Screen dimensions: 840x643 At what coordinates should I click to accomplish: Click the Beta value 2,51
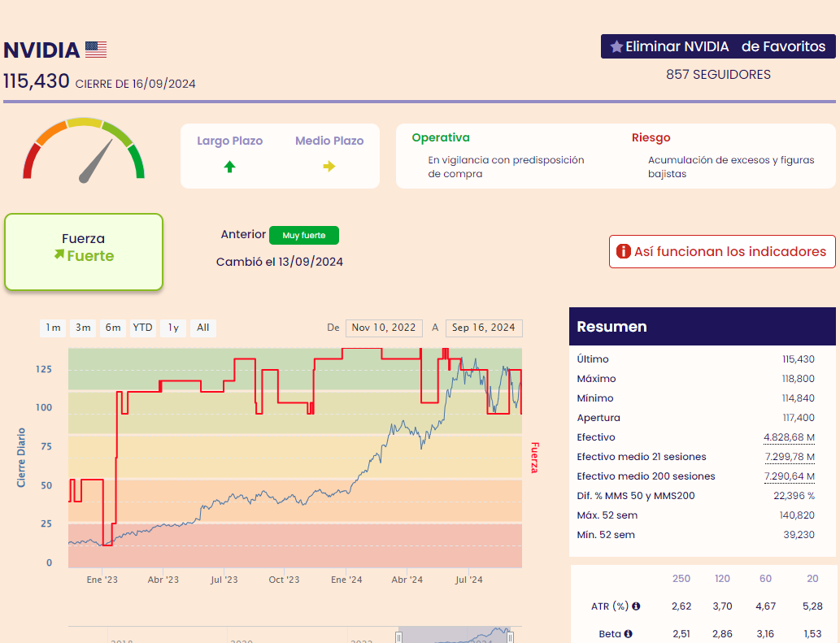[x=681, y=634]
